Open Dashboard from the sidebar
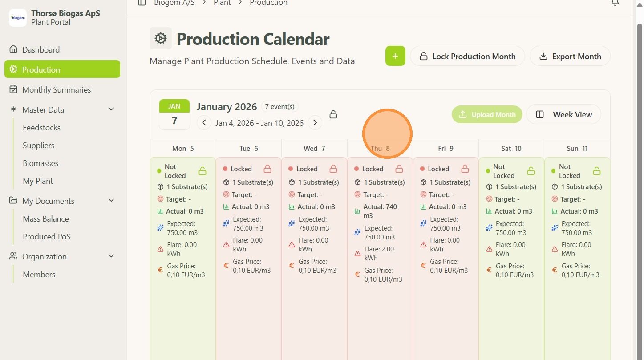Image resolution: width=644 pixels, height=360 pixels. (41, 49)
